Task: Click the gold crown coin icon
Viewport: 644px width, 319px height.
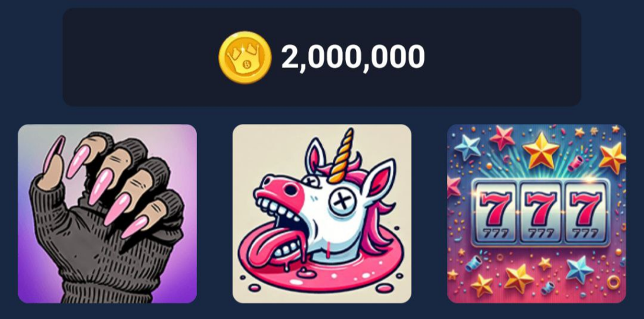Action: (245, 57)
